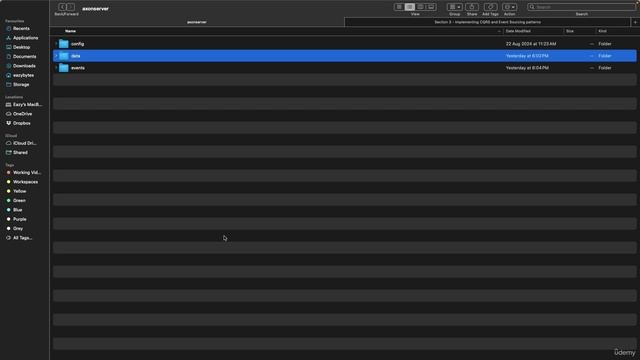Click config's date 22 Aug 2024

531,44
